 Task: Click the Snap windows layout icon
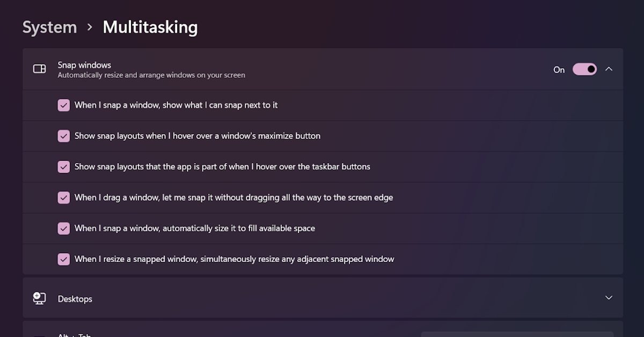[x=40, y=69]
